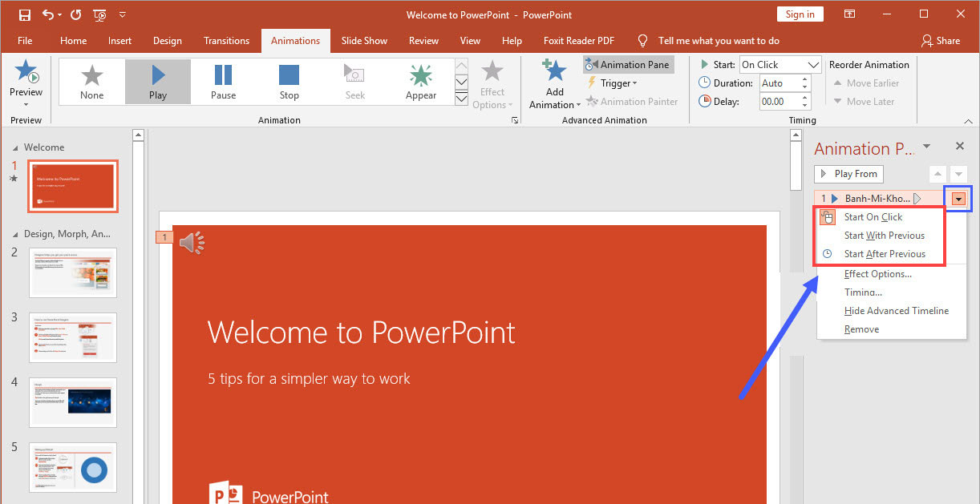Undo the last action in the quick access toolbar
980x504 pixels.
pos(47,14)
